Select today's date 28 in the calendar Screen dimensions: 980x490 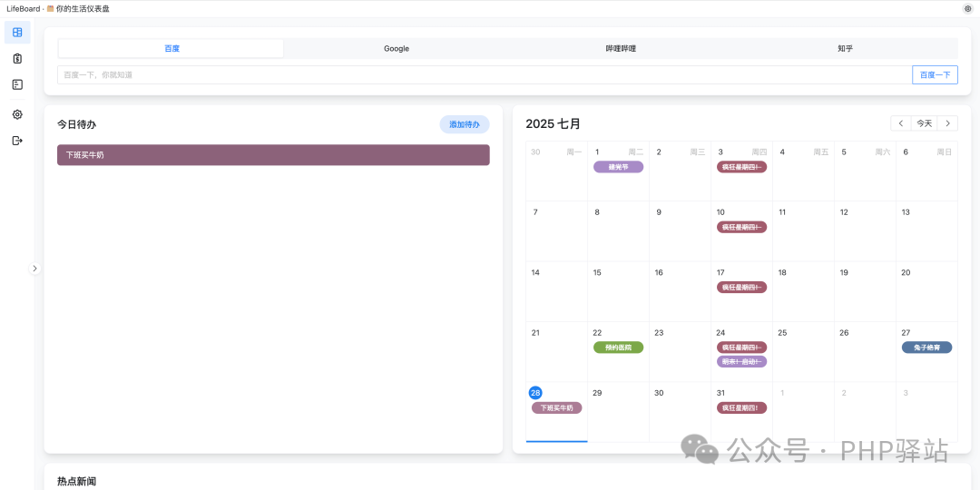pyautogui.click(x=535, y=393)
